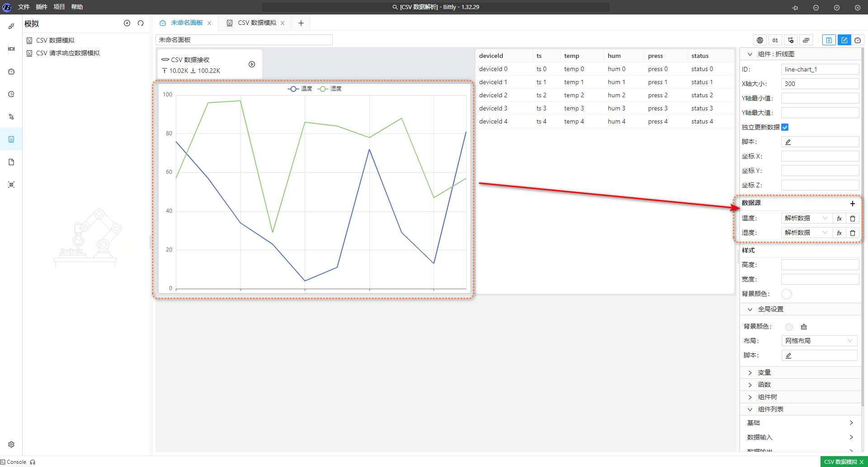Start the CSV 数据接收 play button
The image size is (868, 467).
tap(252, 64)
